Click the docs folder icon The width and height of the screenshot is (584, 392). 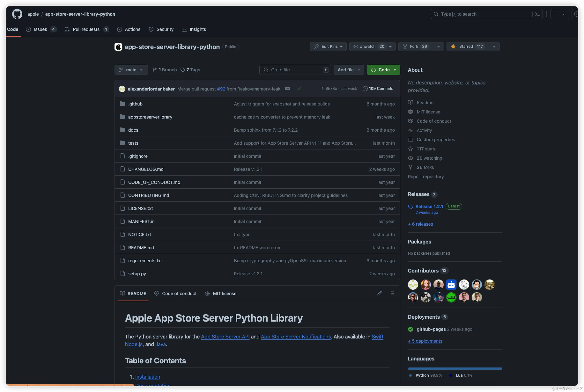pos(122,130)
